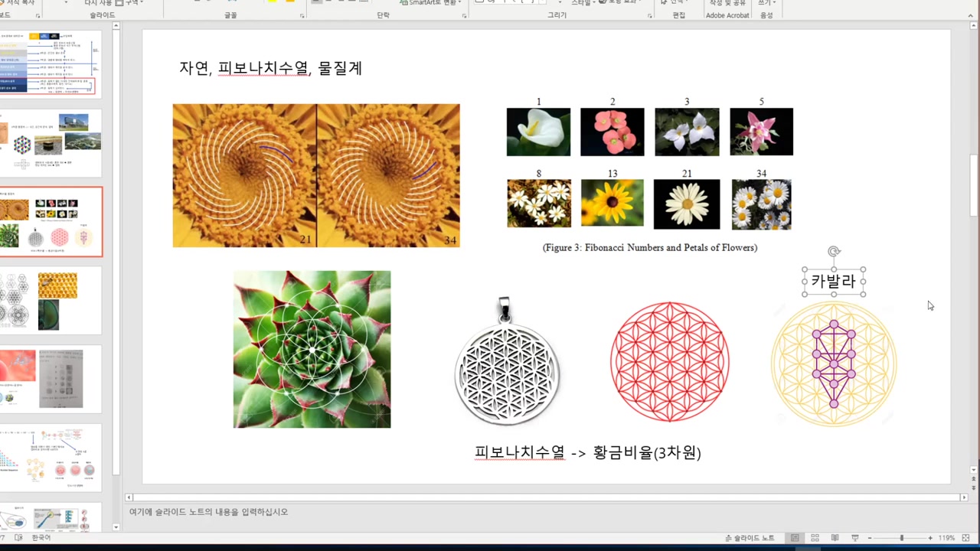This screenshot has width=980, height=551.
Task: Click the 피보나치수열 -> 황금비율(3차원) text
Action: [588, 452]
